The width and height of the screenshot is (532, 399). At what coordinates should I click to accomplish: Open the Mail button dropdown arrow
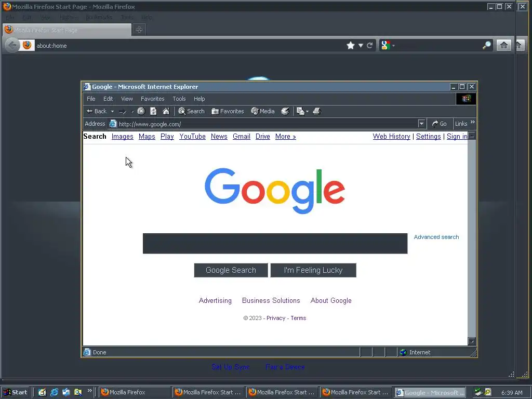[x=307, y=112]
